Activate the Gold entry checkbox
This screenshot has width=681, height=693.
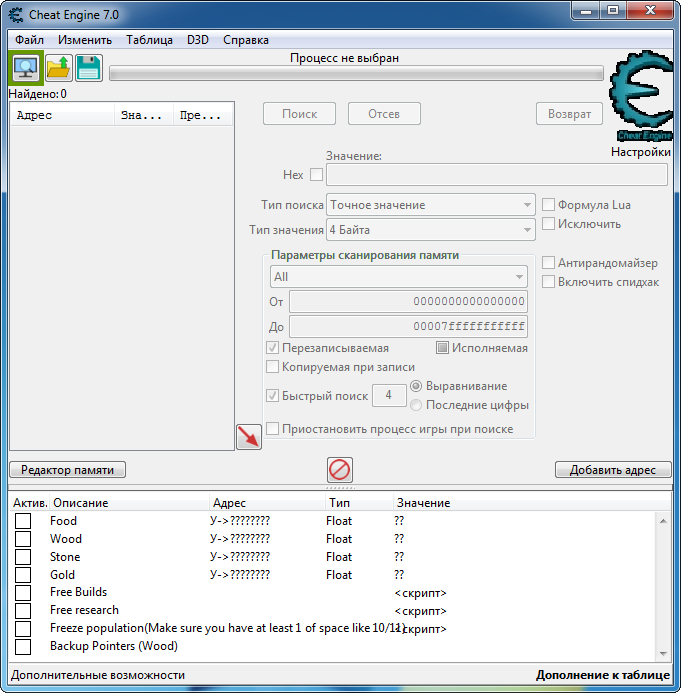click(x=23, y=575)
